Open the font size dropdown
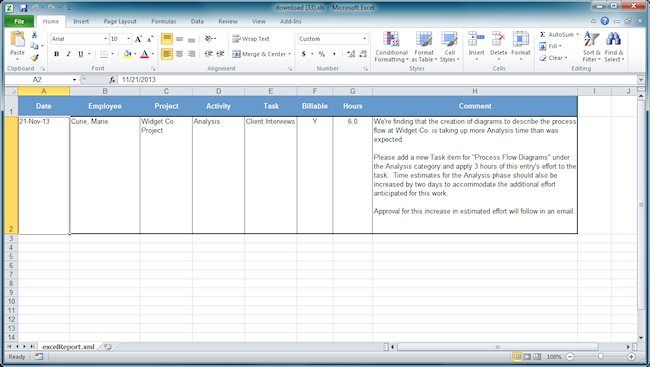 pos(128,39)
